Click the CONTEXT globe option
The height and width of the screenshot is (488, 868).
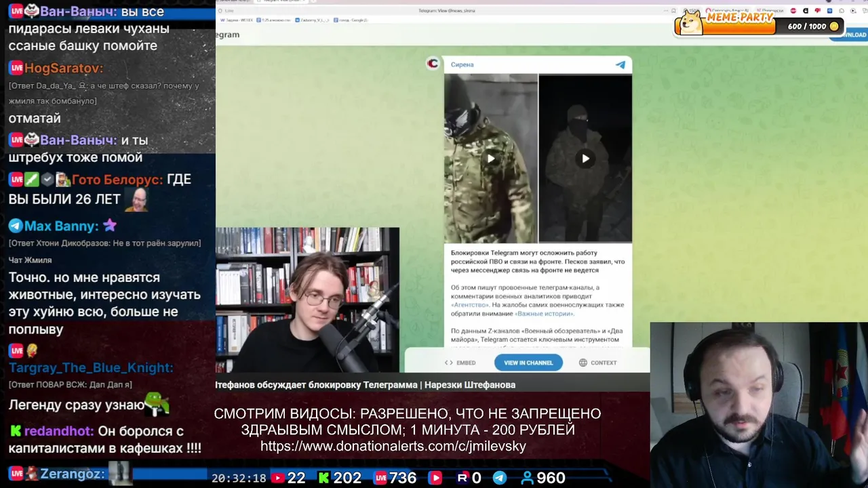click(597, 363)
